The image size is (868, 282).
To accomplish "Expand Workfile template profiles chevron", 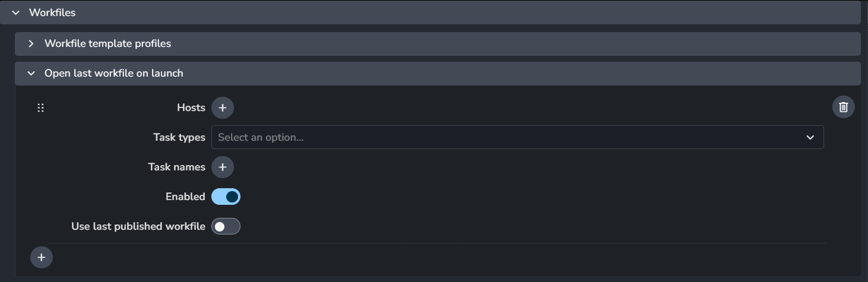I will (31, 43).
